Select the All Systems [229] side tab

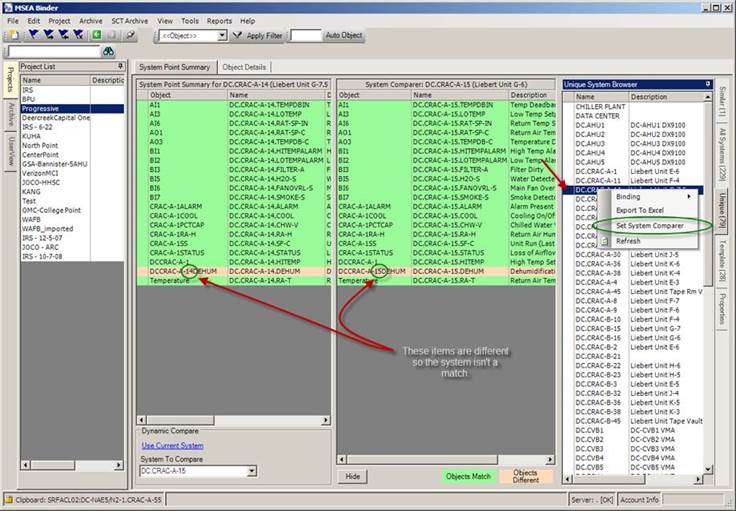(x=723, y=155)
